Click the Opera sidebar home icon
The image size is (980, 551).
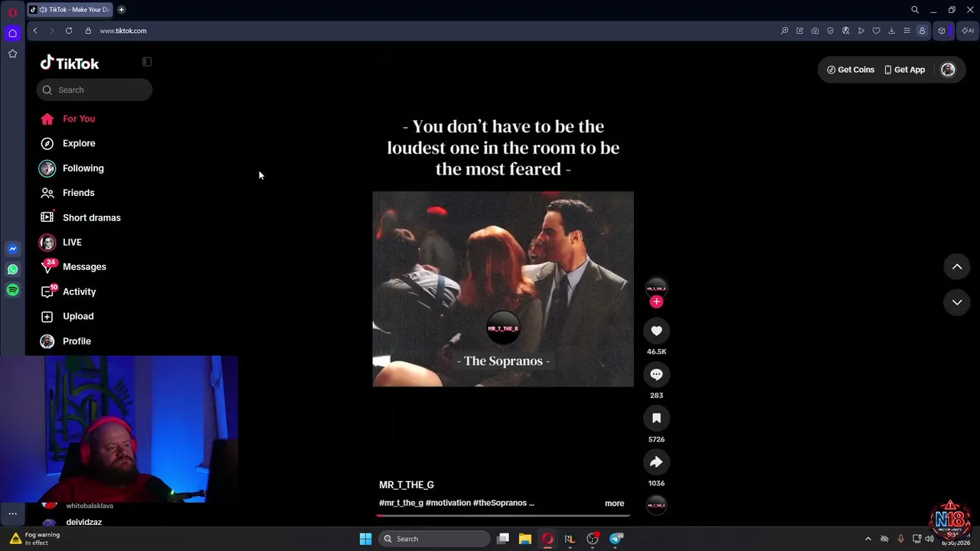12,33
